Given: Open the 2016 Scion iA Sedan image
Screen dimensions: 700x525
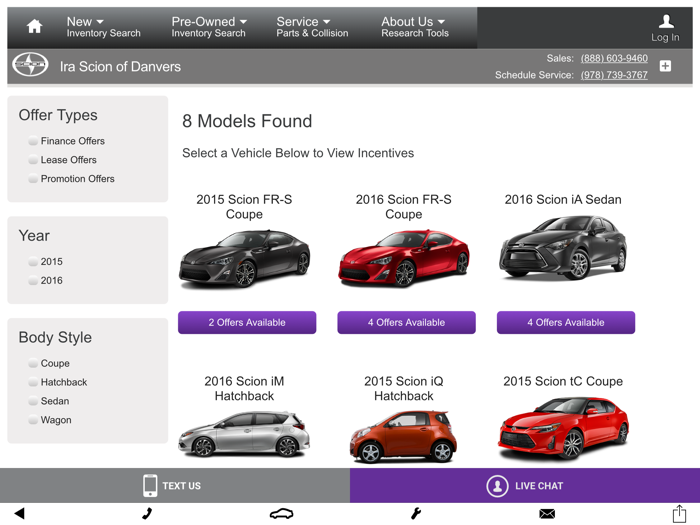Looking at the screenshot, I should coord(563,248).
